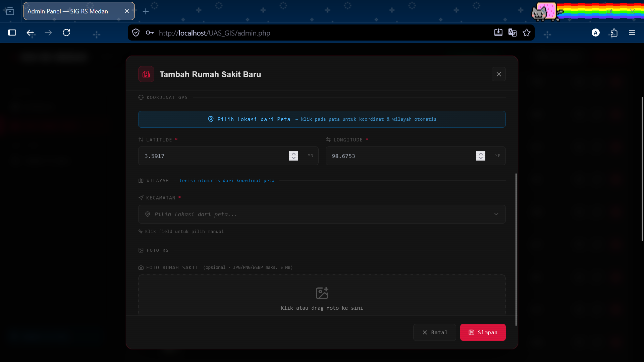Open the account profile icon
Image resolution: width=644 pixels, height=362 pixels.
(x=596, y=33)
